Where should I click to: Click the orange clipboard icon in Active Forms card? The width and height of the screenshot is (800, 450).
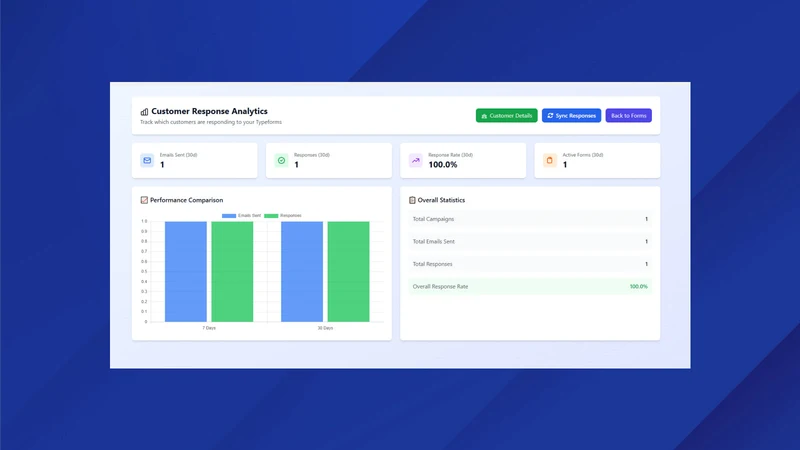pos(549,160)
